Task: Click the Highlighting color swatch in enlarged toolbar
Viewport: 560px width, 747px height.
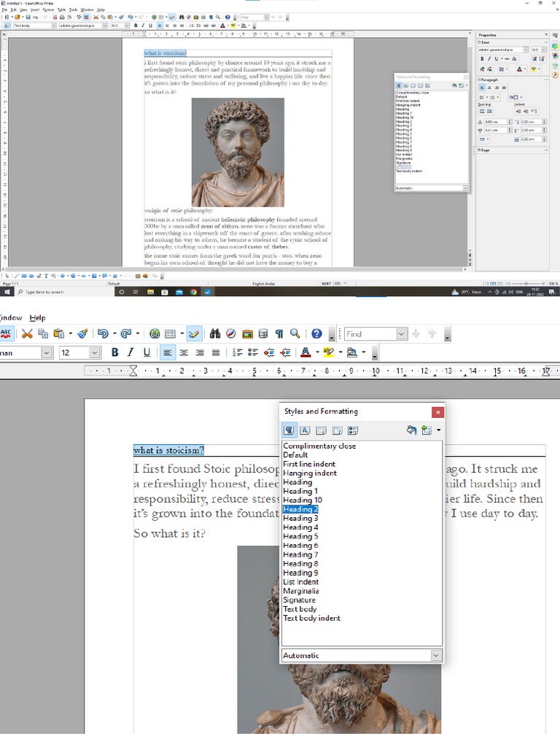Action: pyautogui.click(x=329, y=352)
